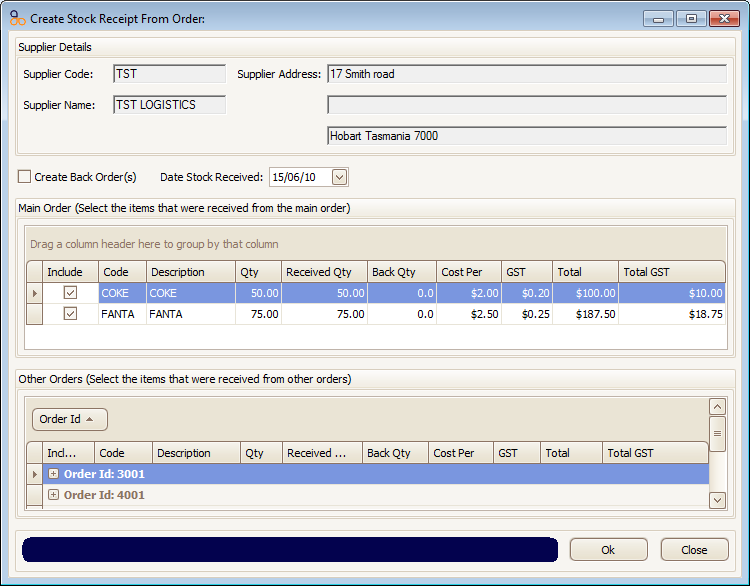
Task: Click Incl... header in Other Orders grid
Action: (68, 453)
